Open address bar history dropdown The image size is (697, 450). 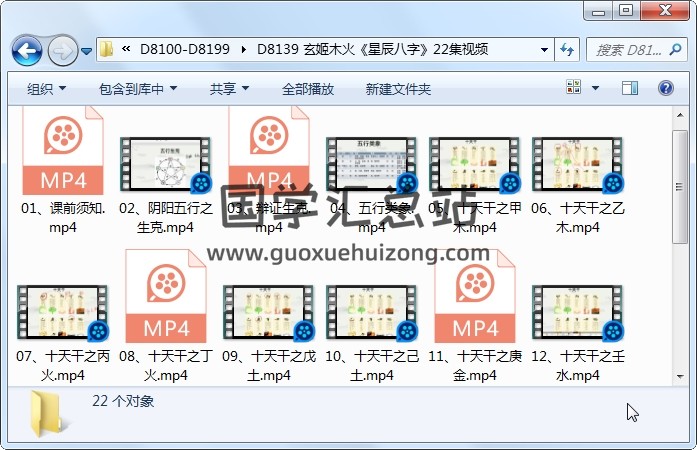(x=544, y=49)
